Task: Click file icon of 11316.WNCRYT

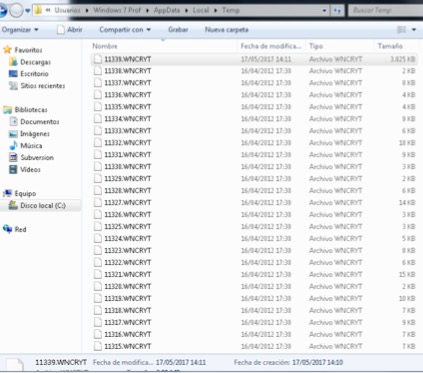Action: [98, 334]
